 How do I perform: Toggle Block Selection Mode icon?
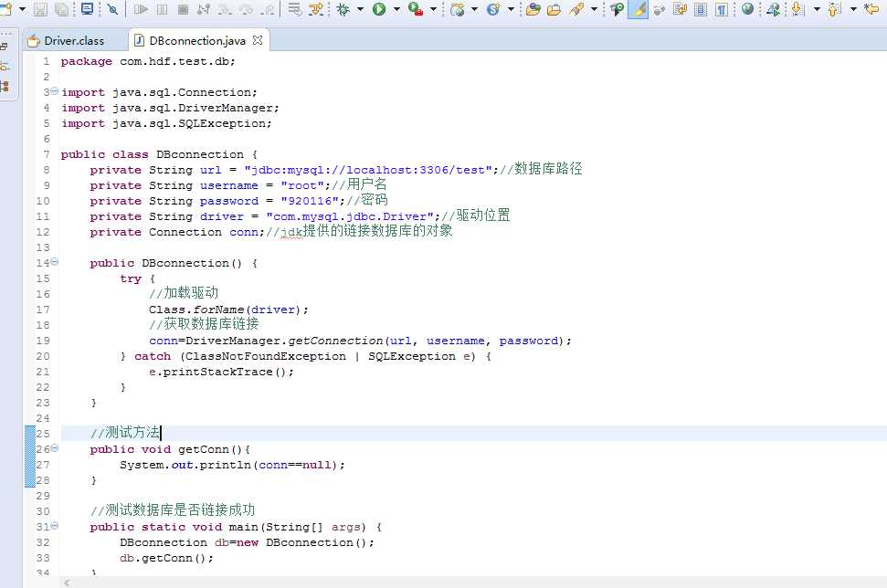click(x=701, y=9)
